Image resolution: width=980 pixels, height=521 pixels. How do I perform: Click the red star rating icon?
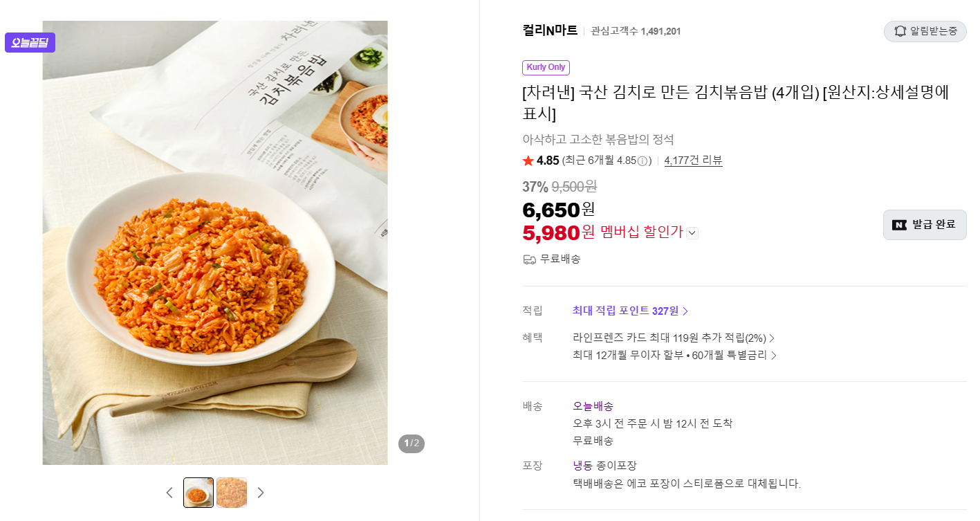pyautogui.click(x=528, y=161)
